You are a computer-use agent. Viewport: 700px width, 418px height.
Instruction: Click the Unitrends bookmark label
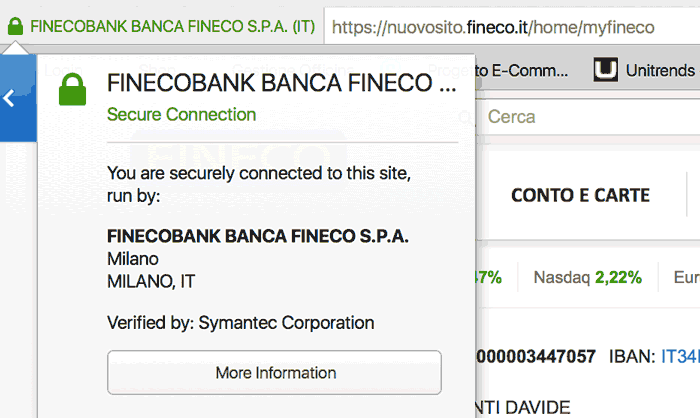[x=660, y=69]
